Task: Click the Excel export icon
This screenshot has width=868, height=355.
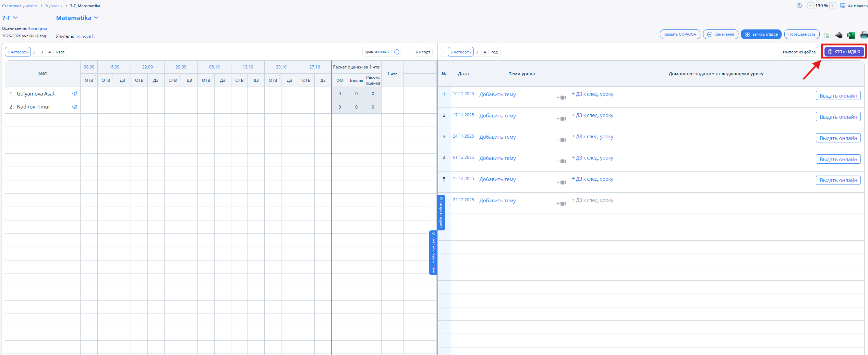Action: pos(851,35)
